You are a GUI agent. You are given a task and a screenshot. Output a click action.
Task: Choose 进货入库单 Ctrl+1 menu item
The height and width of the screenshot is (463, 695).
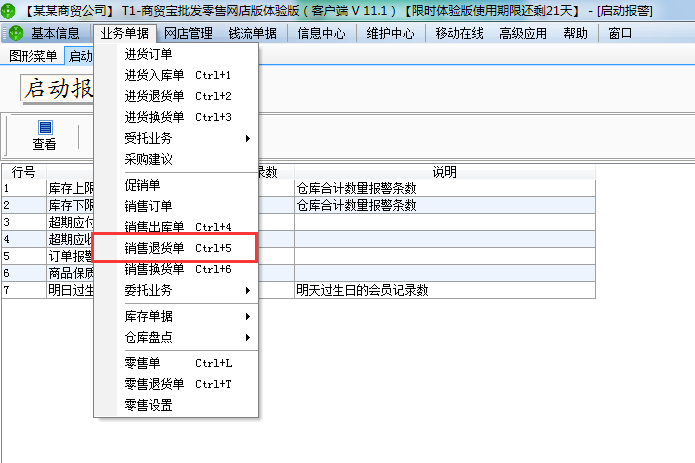click(x=176, y=75)
